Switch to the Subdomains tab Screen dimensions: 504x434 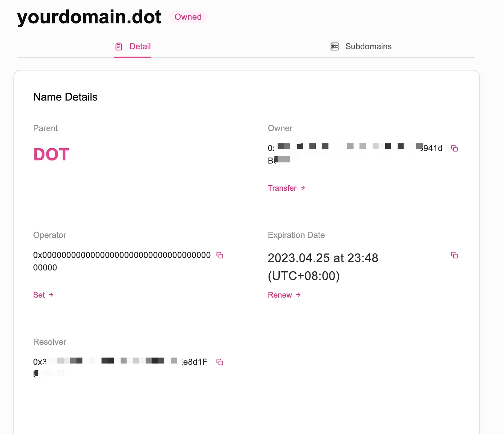point(368,46)
